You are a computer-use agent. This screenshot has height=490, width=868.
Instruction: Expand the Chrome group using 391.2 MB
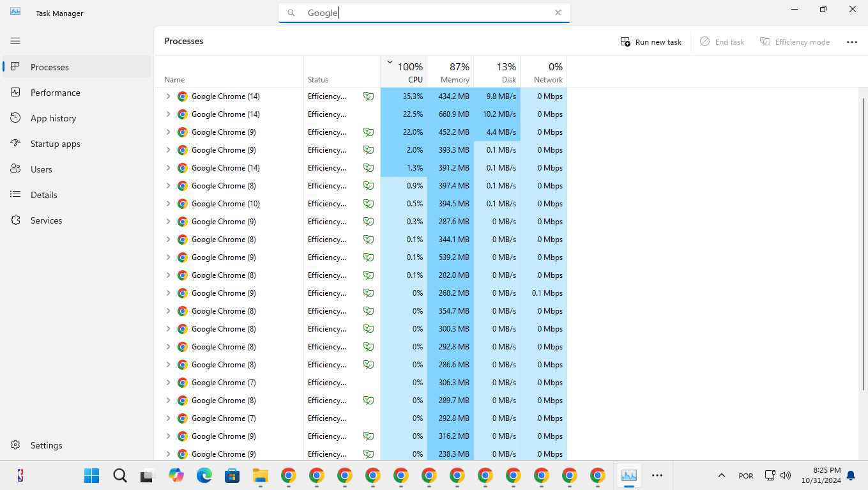point(168,168)
